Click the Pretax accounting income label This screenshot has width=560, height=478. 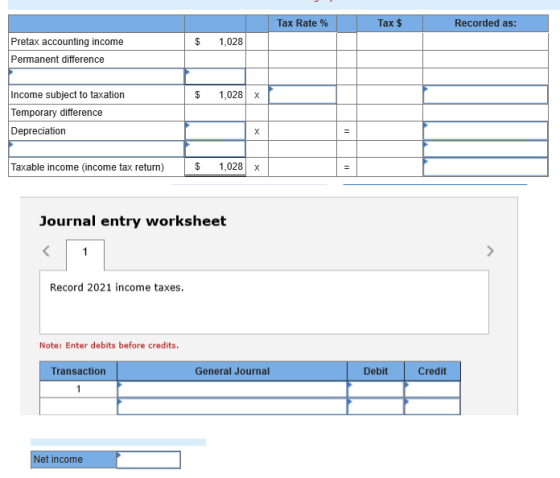pyautogui.click(x=67, y=42)
